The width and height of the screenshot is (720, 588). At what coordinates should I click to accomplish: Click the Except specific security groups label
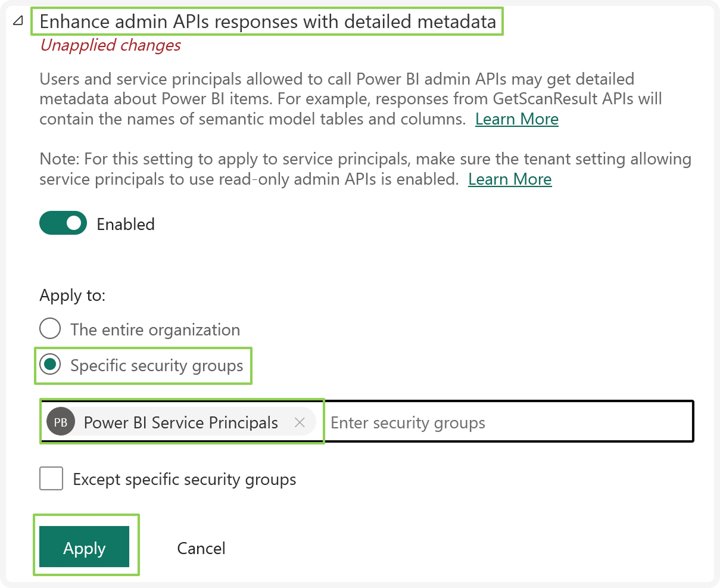point(184,480)
